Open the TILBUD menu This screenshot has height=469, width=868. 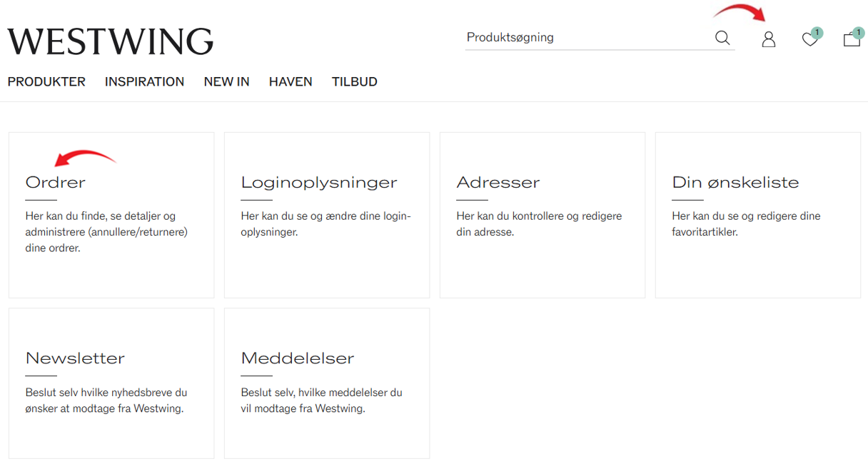355,81
